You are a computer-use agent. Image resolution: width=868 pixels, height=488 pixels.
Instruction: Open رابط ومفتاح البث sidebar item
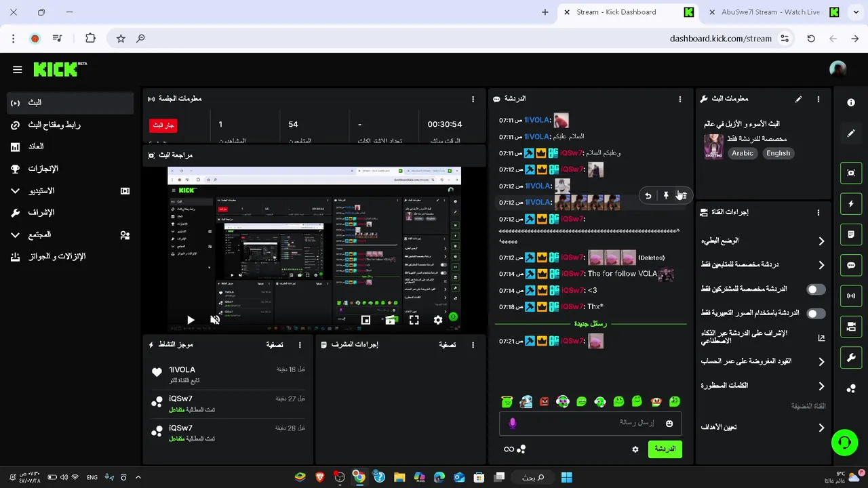71,125
